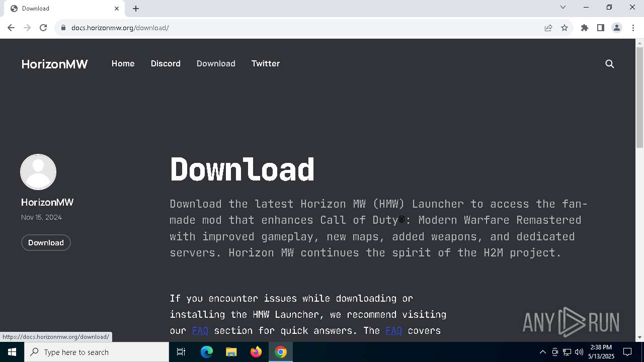This screenshot has width=644, height=362.
Task: Open Chrome three-dot menu
Action: click(633, 28)
